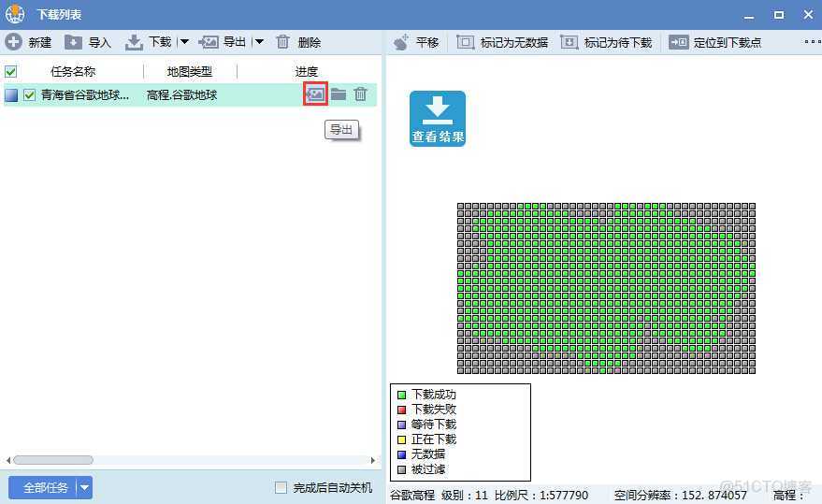Click 定位到下载点 locate download point

(715, 42)
